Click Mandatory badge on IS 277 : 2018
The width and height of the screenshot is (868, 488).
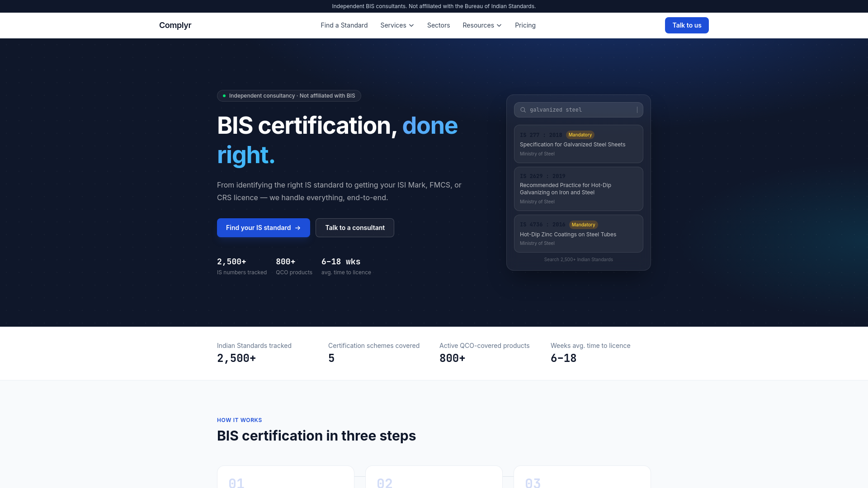click(580, 135)
